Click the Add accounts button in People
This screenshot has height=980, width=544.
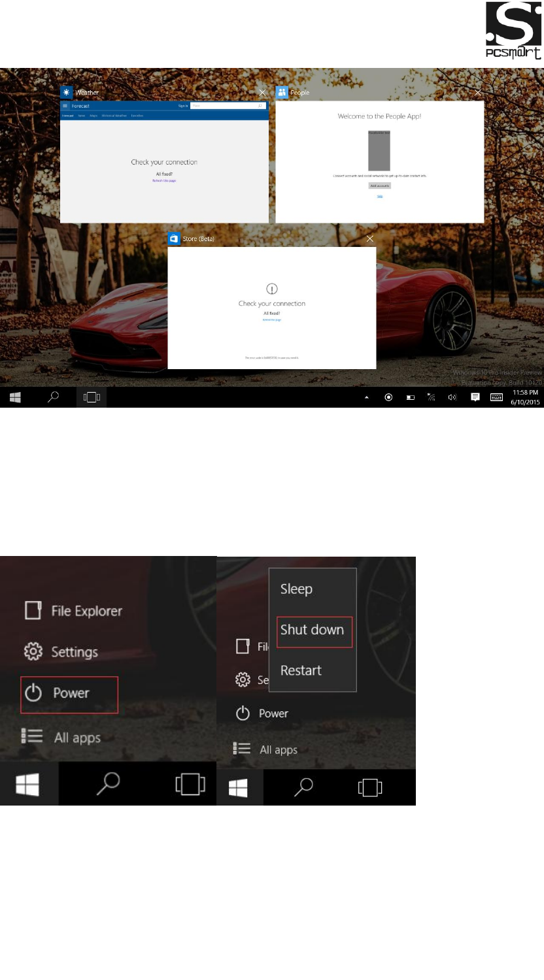point(379,186)
